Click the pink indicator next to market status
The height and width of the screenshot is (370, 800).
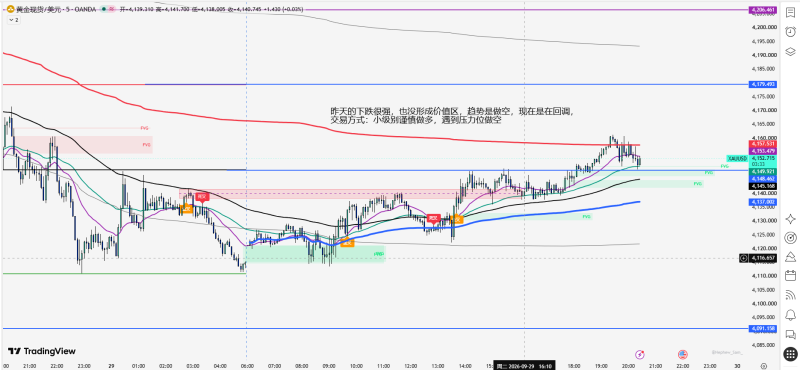click(111, 9)
